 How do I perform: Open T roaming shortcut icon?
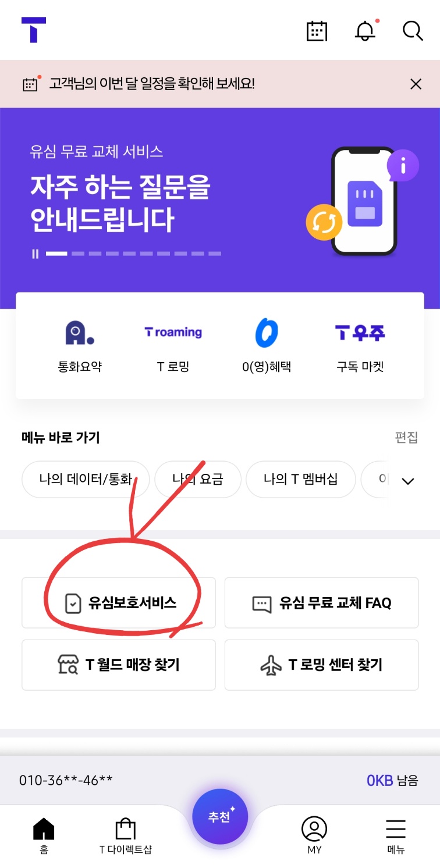click(x=173, y=333)
